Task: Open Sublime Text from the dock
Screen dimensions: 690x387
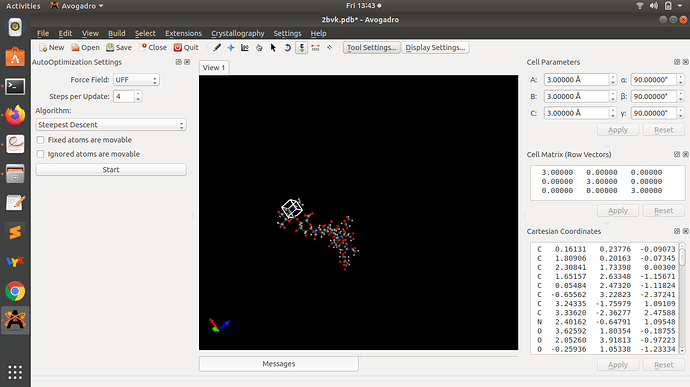Action: click(15, 232)
